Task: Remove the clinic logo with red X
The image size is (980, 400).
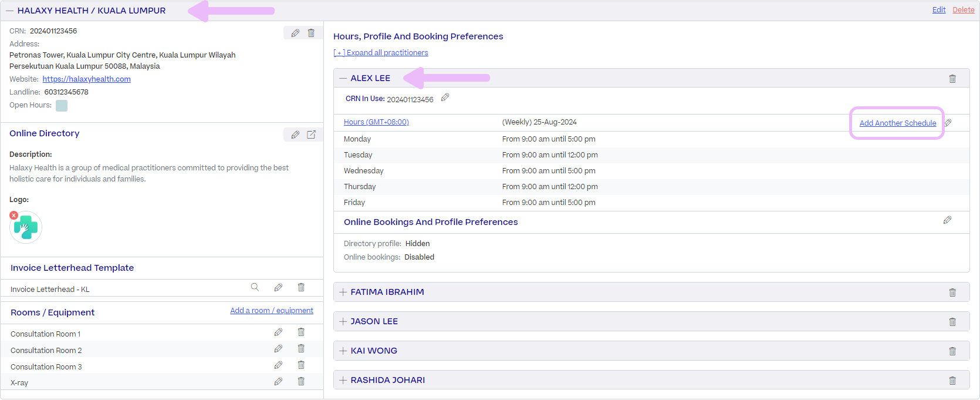Action: (x=13, y=216)
